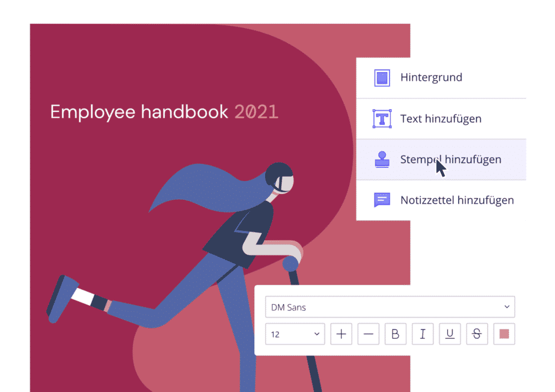Image resolution: width=555 pixels, height=392 pixels.
Task: Select Stempel hinzufügen menu item
Action: pyautogui.click(x=441, y=159)
